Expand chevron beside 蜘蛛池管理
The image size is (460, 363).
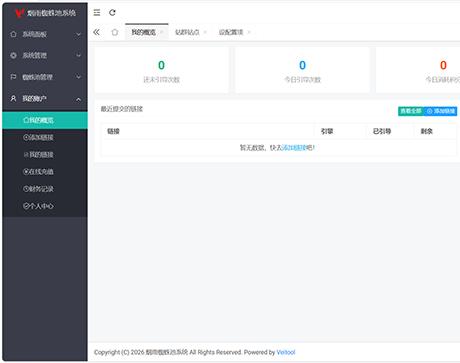pyautogui.click(x=79, y=77)
